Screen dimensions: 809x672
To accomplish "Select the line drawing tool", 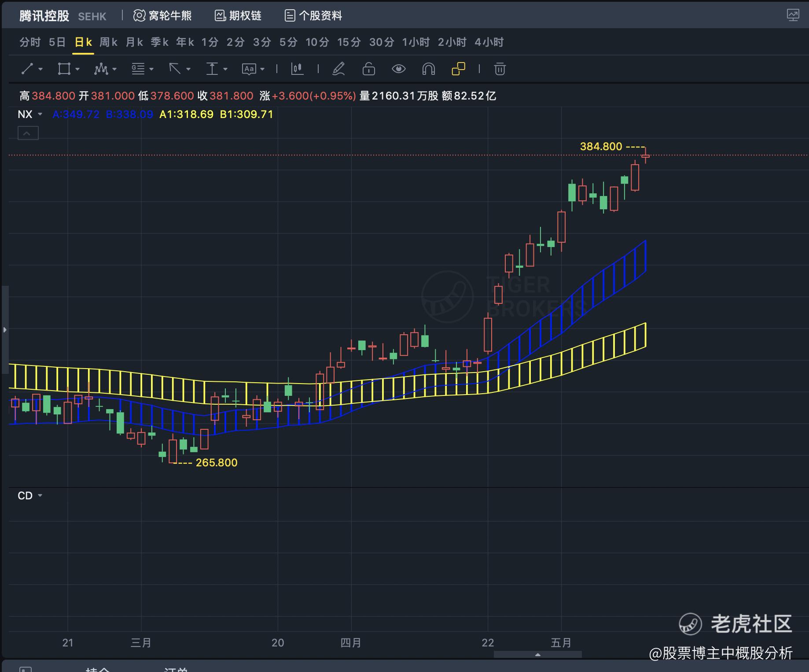I will tap(27, 69).
